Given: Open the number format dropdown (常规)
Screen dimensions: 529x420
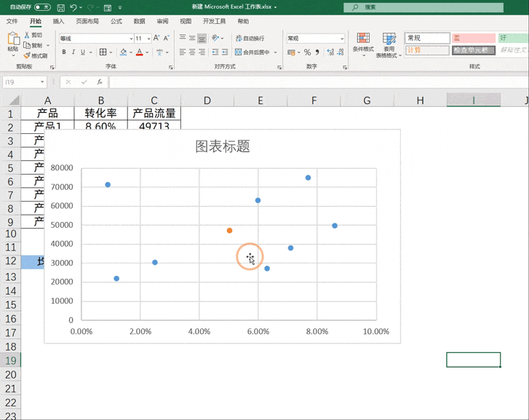Looking at the screenshot, I should [342, 39].
